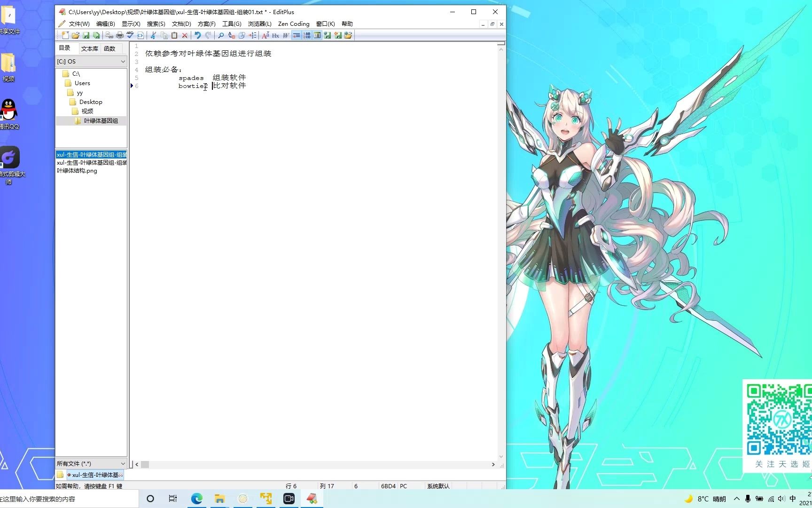Select the C:\ folder in tree
The height and width of the screenshot is (508, 812).
[x=71, y=74]
